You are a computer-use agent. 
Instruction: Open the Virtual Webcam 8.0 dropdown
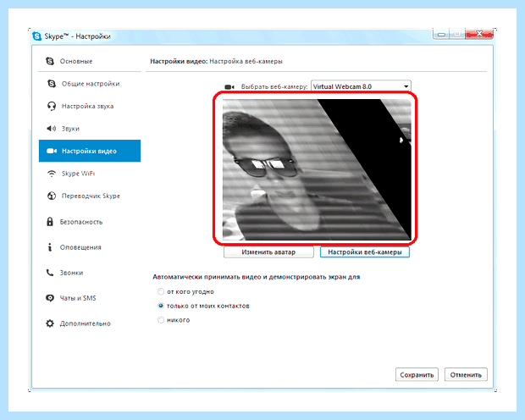(361, 86)
